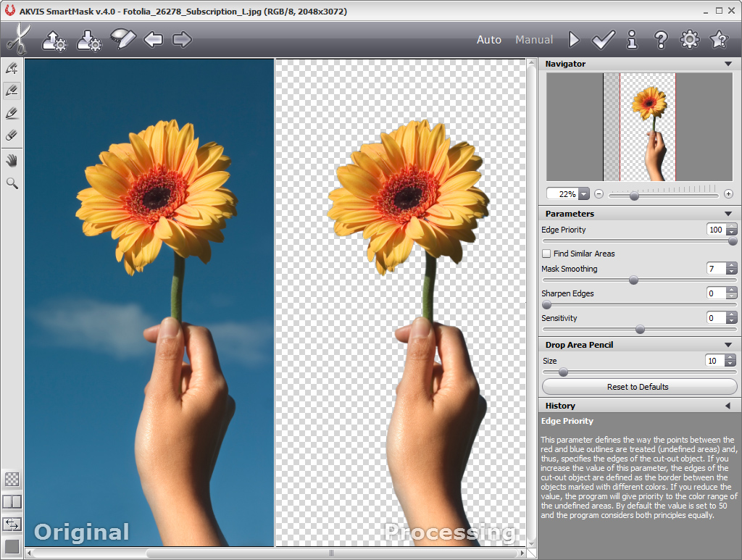The width and height of the screenshot is (742, 560).
Task: Toggle the two-window split view mode
Action: (12, 501)
